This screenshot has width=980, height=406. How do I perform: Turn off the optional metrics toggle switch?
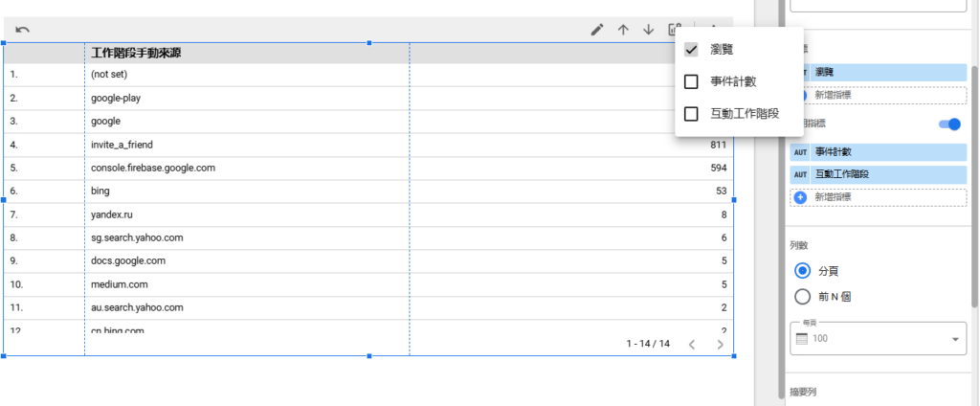[948, 124]
